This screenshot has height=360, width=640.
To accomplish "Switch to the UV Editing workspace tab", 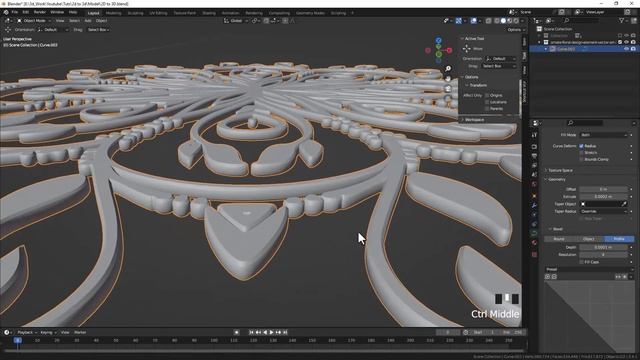I will [158, 13].
